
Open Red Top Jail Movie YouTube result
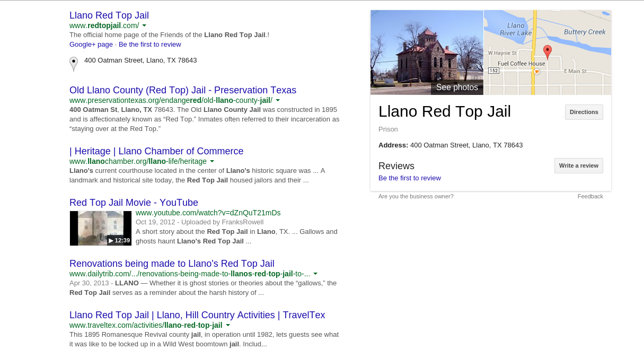134,203
